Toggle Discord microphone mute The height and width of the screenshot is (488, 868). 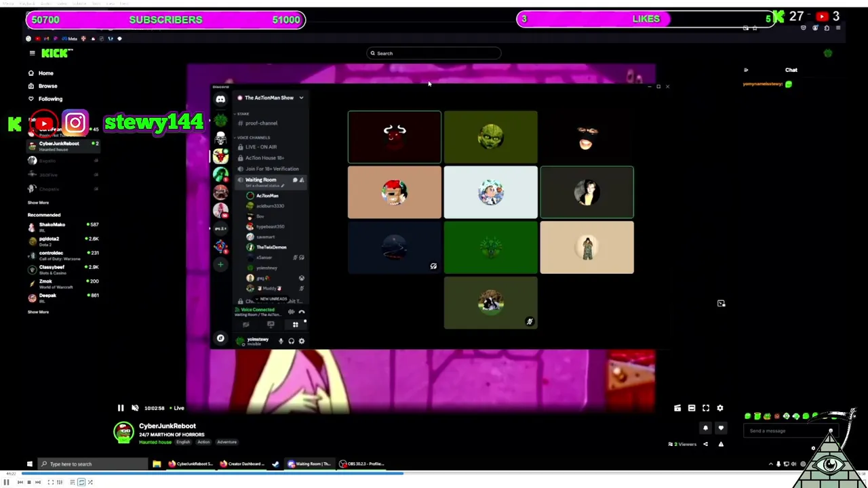click(281, 341)
